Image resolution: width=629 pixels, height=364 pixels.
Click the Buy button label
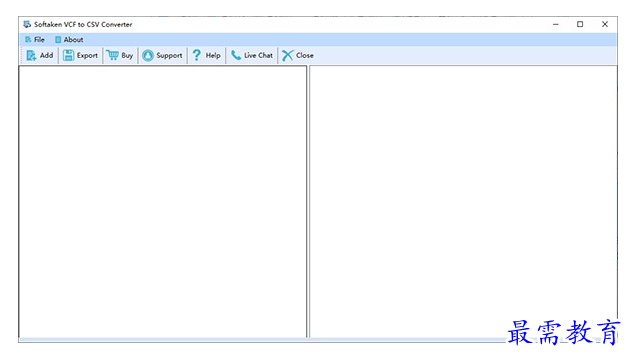coord(127,55)
